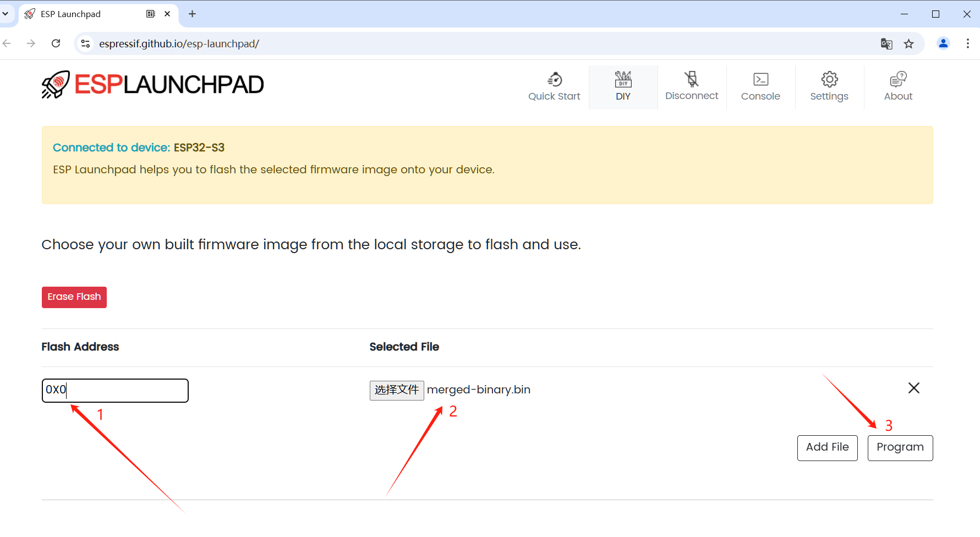Reload the ESP Launchpad page
The width and height of the screenshot is (980, 537).
(x=56, y=43)
